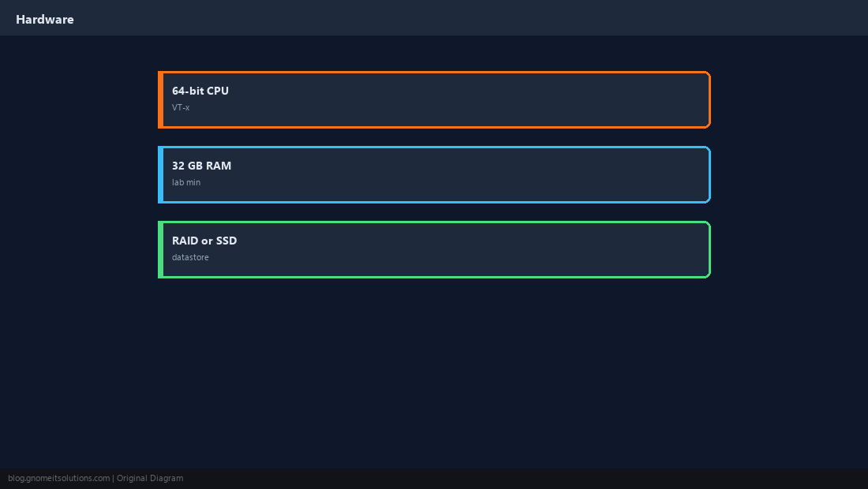This screenshot has width=868, height=489.
Task: Click the RAID or SSD heading text
Action: (x=204, y=241)
